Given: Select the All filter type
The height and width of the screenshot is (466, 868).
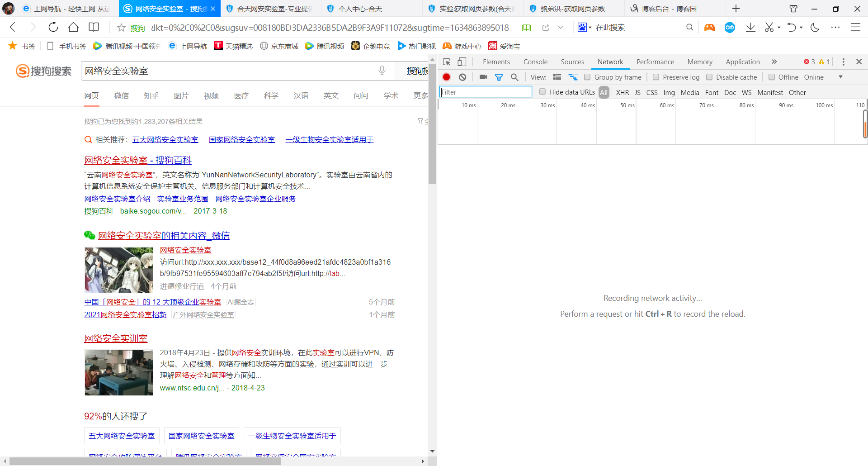Looking at the screenshot, I should (604, 92).
